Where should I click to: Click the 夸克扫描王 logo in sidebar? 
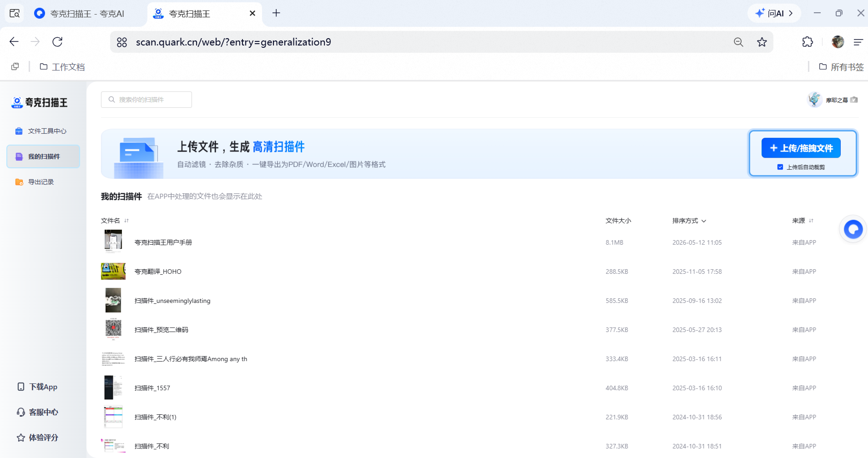pyautogui.click(x=39, y=102)
